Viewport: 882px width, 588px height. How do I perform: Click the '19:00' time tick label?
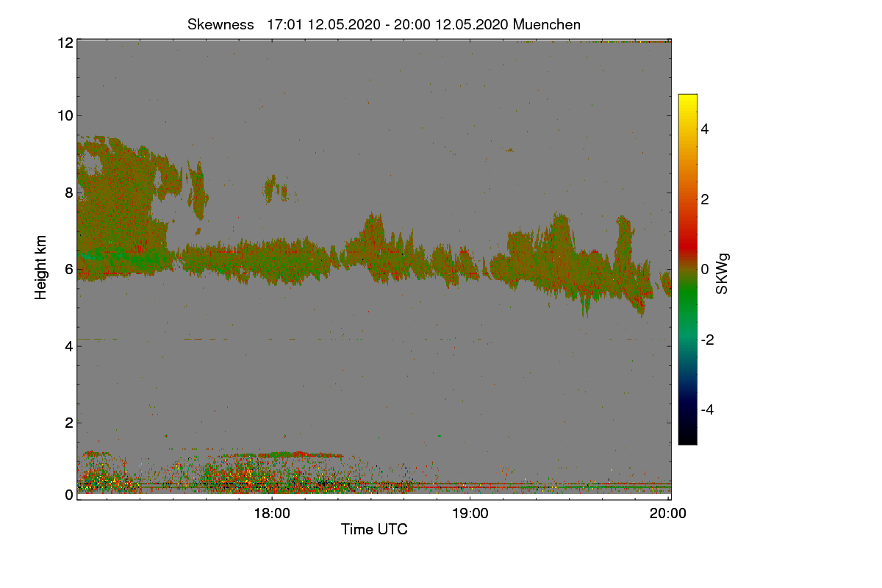coord(470,514)
